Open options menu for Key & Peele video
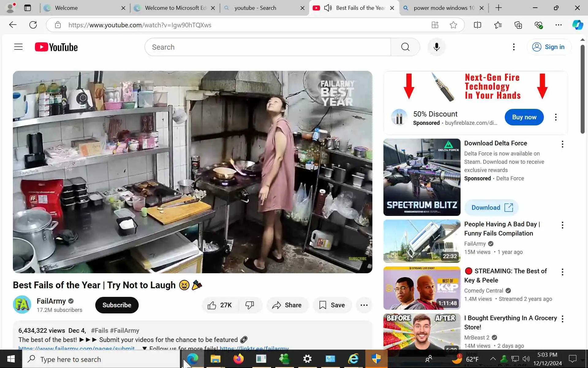Screen dimensions: 588x368 point(562,272)
